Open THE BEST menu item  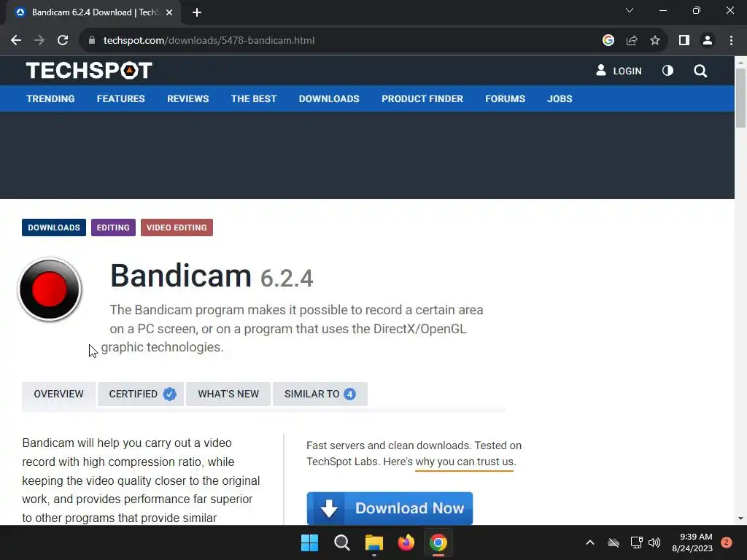(254, 98)
